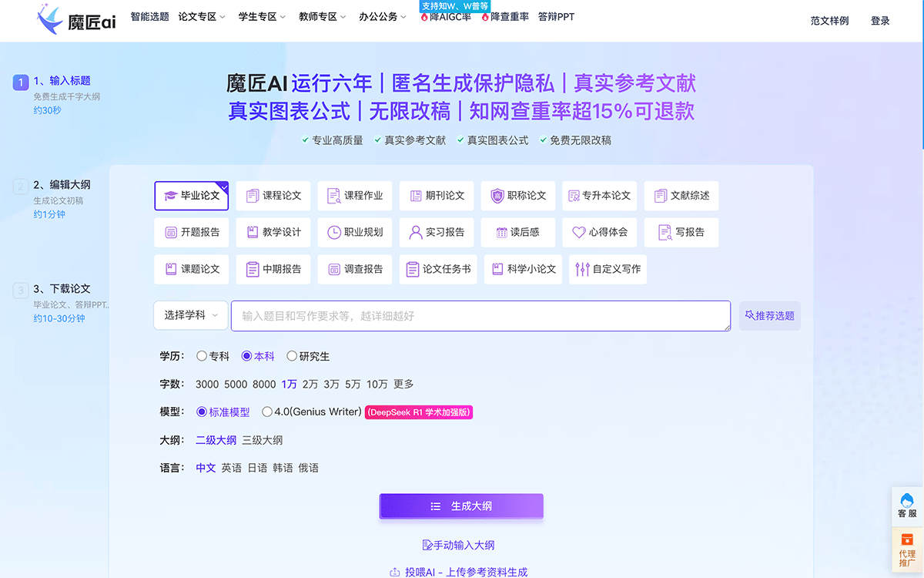Choose the 期刊论文 document icon option
Screen dimensions: 924x578
point(437,195)
